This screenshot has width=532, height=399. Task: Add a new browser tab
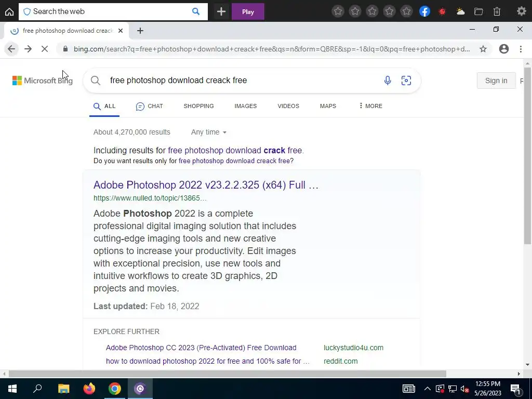[x=140, y=31]
